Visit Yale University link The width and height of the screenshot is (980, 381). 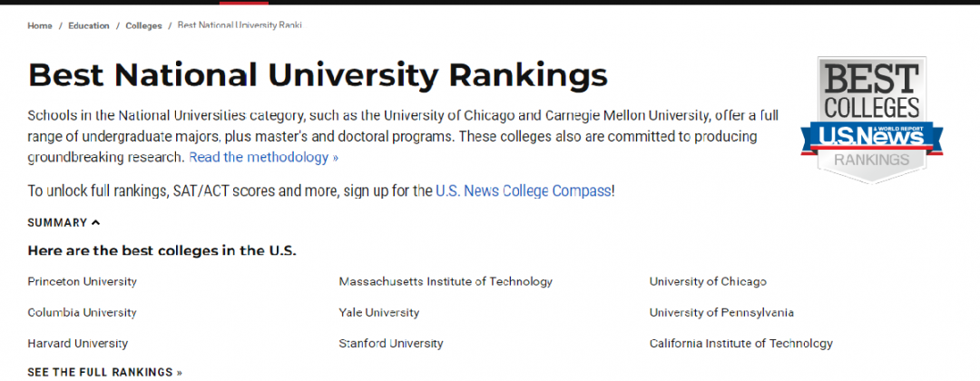coord(378,312)
